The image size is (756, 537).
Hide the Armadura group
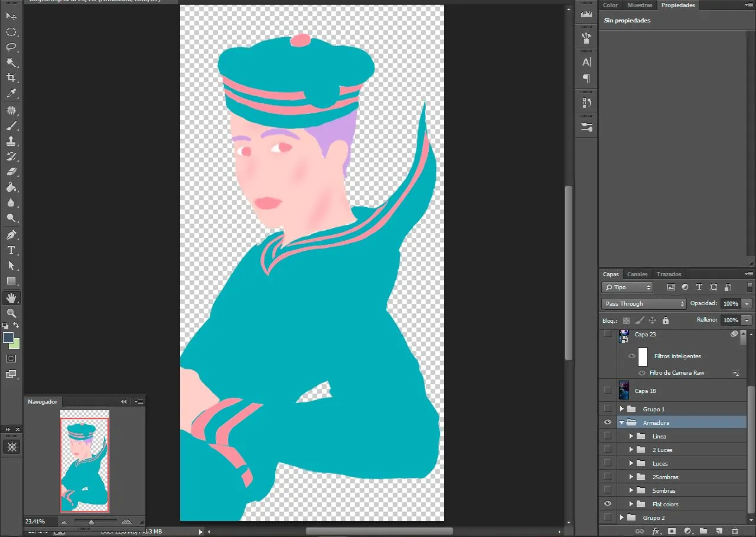click(608, 423)
